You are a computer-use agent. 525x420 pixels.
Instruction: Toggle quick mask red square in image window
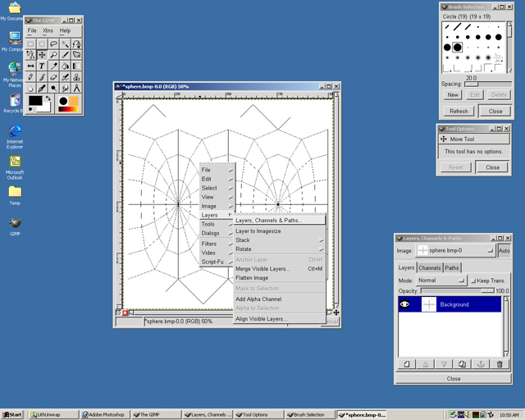[x=125, y=313]
